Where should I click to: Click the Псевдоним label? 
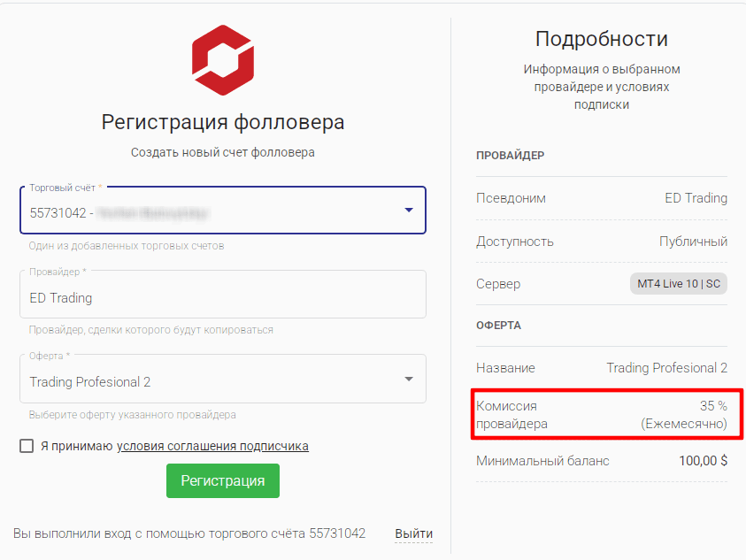coord(511,198)
